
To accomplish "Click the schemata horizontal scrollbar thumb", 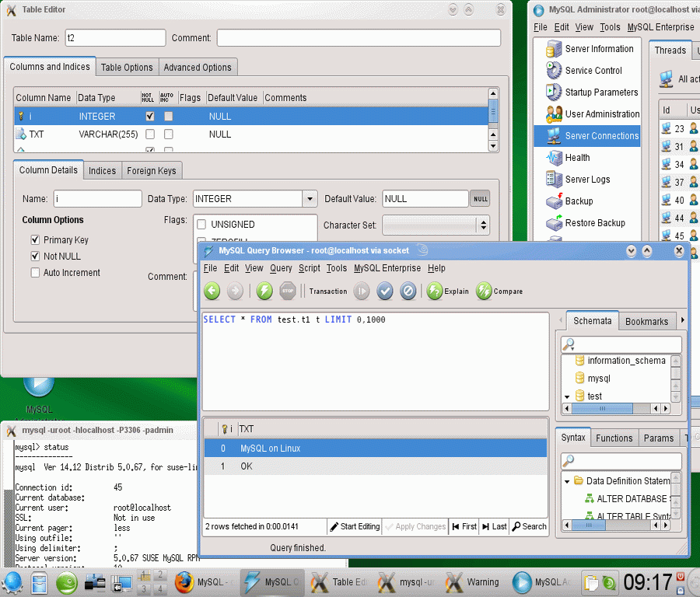I will pyautogui.click(x=602, y=408).
